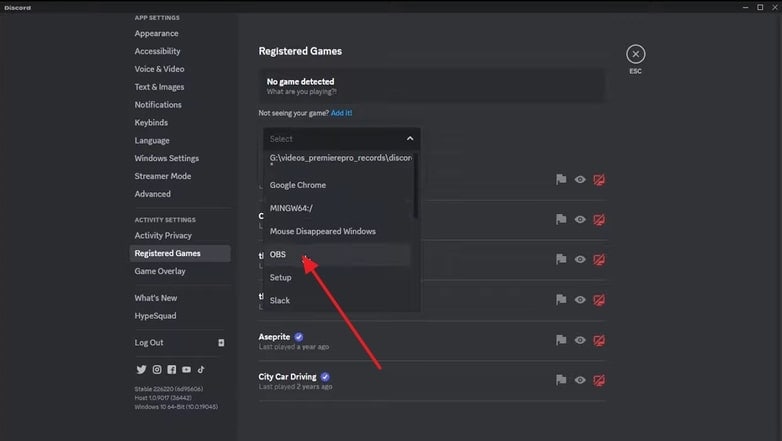Open Discord's YouTube channel icon
The image size is (782, 441).
186,370
